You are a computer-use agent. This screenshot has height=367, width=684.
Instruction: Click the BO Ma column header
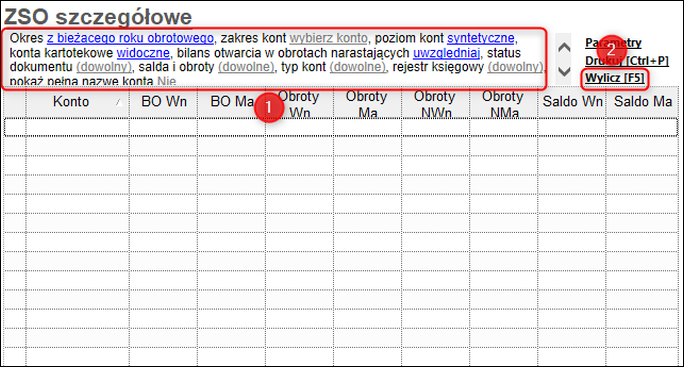coord(232,102)
